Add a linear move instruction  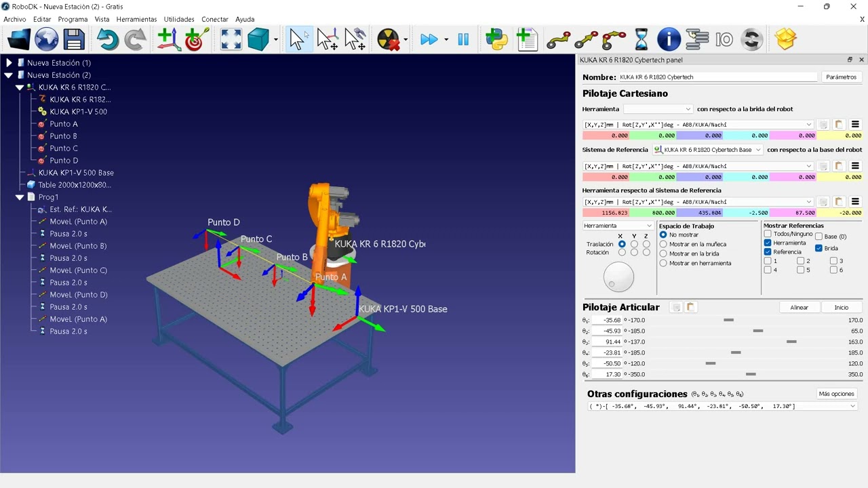tap(586, 39)
